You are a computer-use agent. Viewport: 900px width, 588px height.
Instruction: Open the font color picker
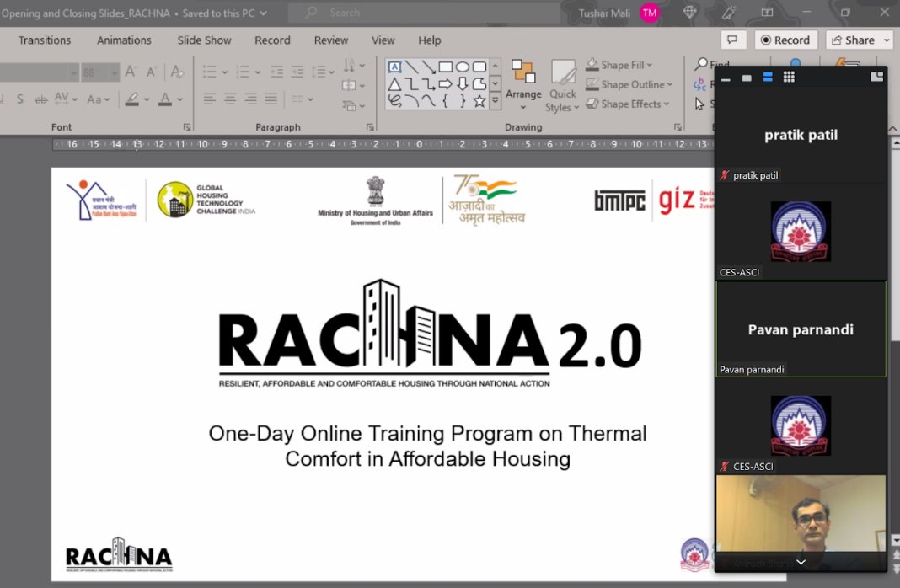(179, 99)
